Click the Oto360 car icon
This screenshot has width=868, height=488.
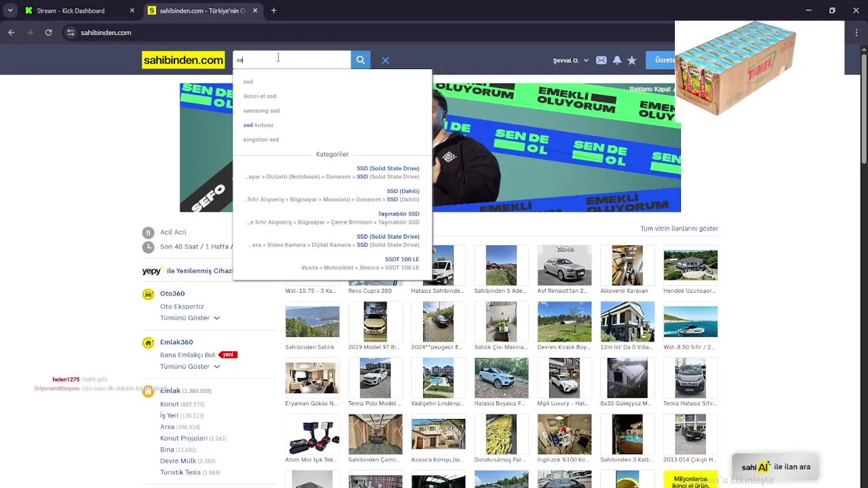tap(149, 294)
